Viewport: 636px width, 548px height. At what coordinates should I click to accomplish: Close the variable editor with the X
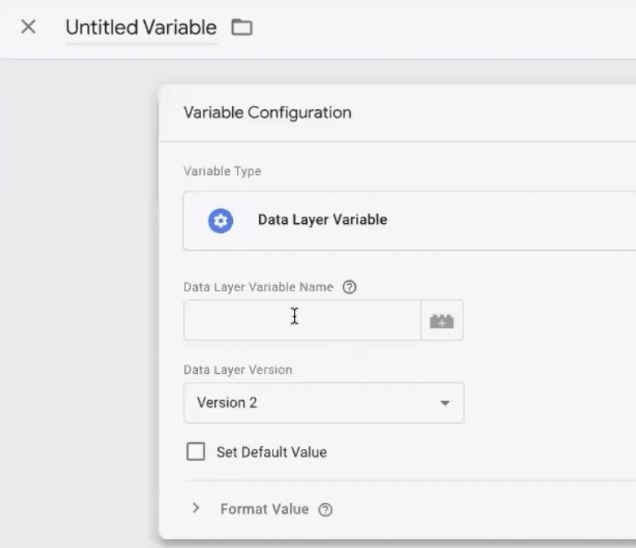[28, 27]
